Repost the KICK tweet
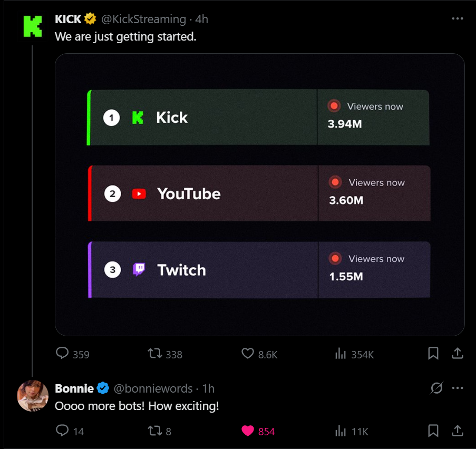This screenshot has width=476, height=449. click(156, 353)
